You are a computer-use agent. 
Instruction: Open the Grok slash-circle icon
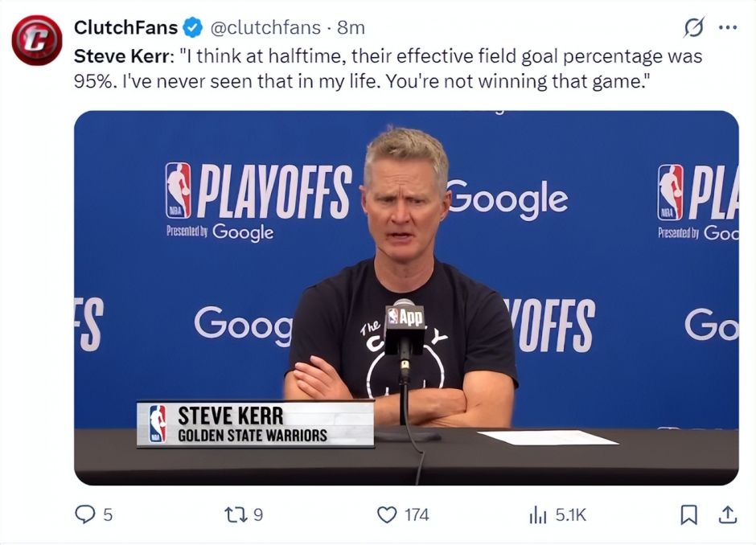click(694, 27)
